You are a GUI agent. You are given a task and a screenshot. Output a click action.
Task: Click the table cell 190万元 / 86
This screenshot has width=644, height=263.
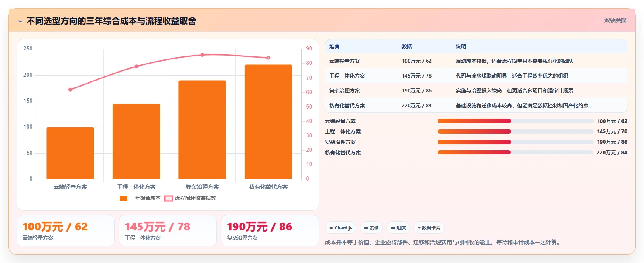coord(417,91)
